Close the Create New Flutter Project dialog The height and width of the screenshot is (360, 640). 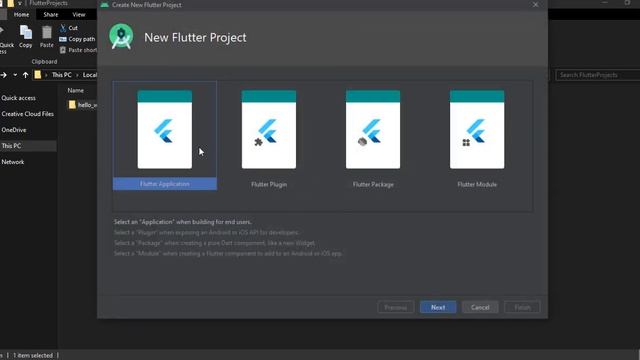(535, 5)
